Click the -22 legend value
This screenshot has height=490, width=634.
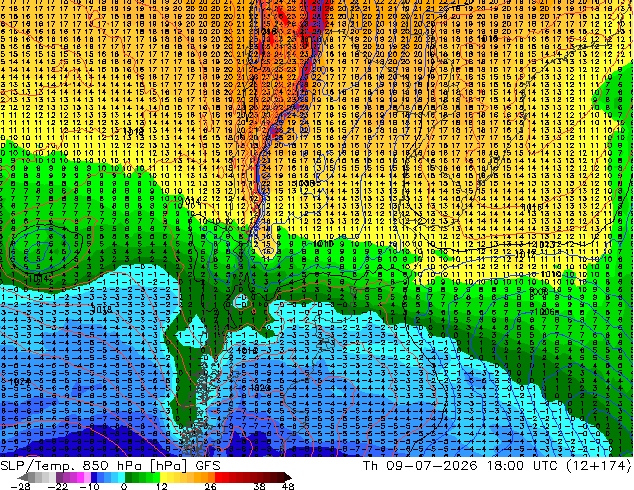[57, 486]
